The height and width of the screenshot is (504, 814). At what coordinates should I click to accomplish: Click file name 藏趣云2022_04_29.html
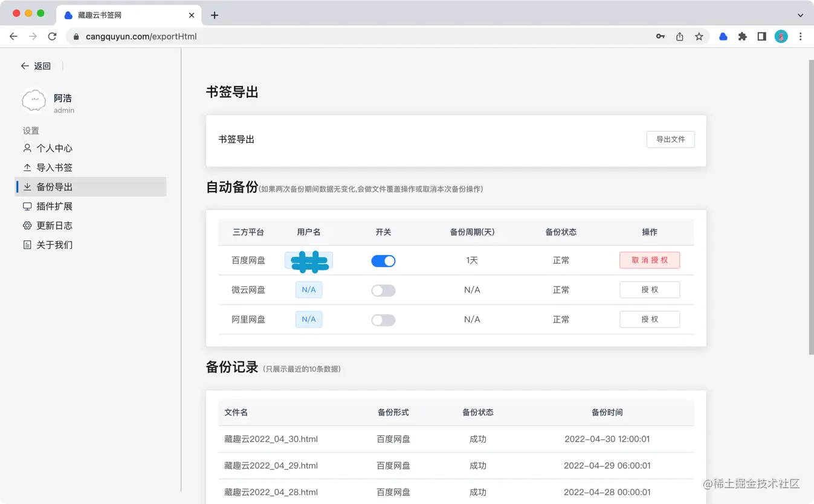click(x=271, y=465)
